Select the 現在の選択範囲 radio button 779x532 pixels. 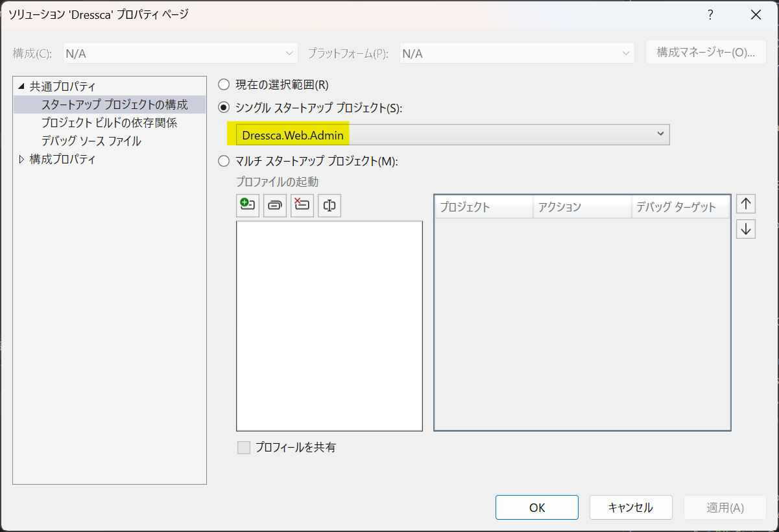point(224,84)
